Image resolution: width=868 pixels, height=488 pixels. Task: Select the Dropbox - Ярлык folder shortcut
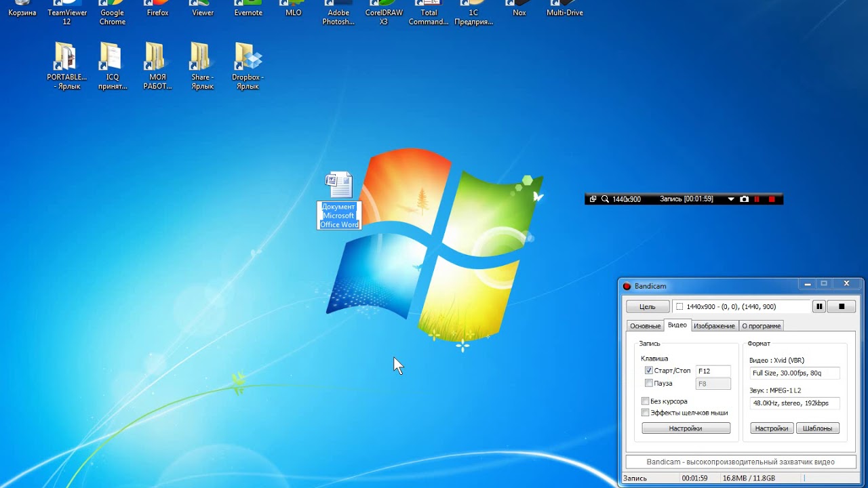[248, 65]
